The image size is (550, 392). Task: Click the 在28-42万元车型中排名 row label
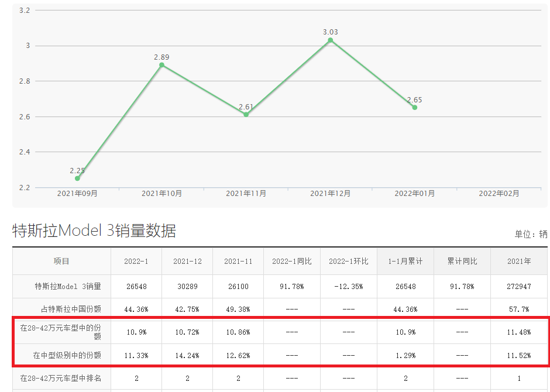tap(61, 379)
